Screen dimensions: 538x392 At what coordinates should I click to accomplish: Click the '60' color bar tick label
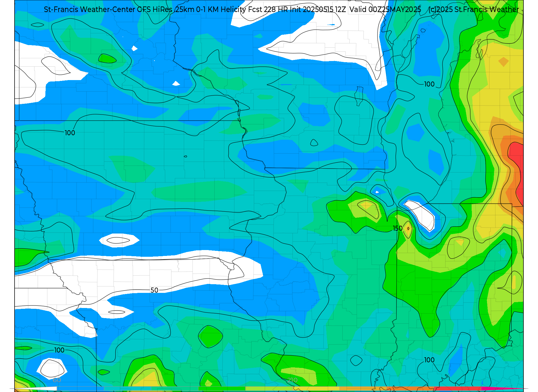point(57,380)
